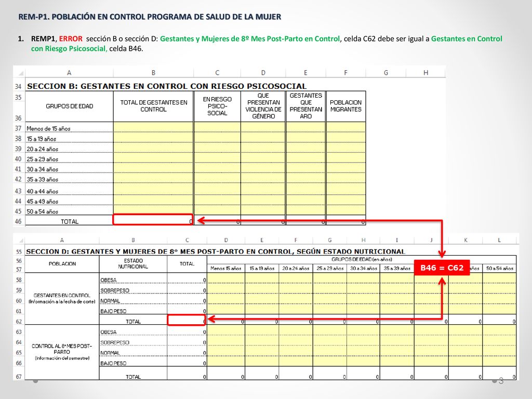Click green 'Gestantes y Mujeres de 8º Mes Post-Parto' text
Image resolution: width=532 pixels, height=399 pixels.
249,38
